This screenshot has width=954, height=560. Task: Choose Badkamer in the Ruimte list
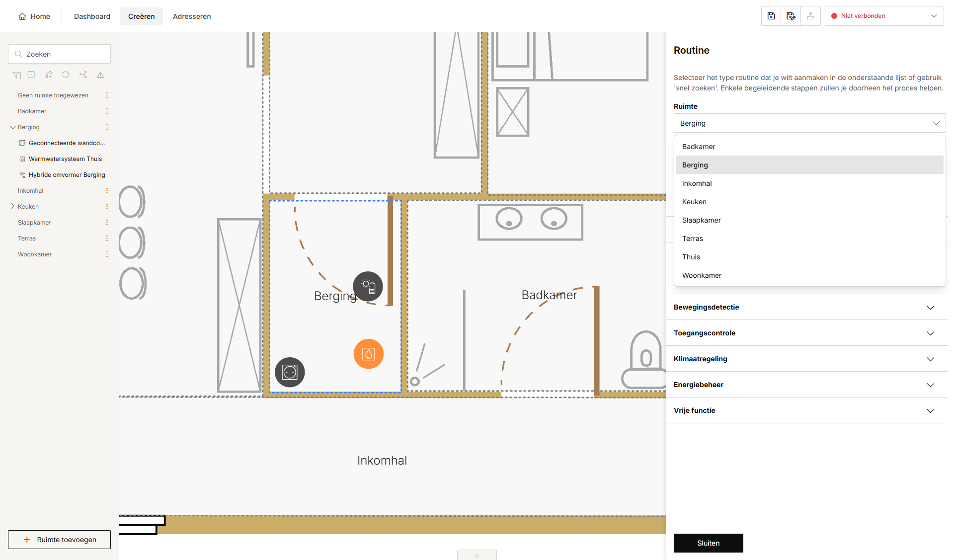pos(809,147)
